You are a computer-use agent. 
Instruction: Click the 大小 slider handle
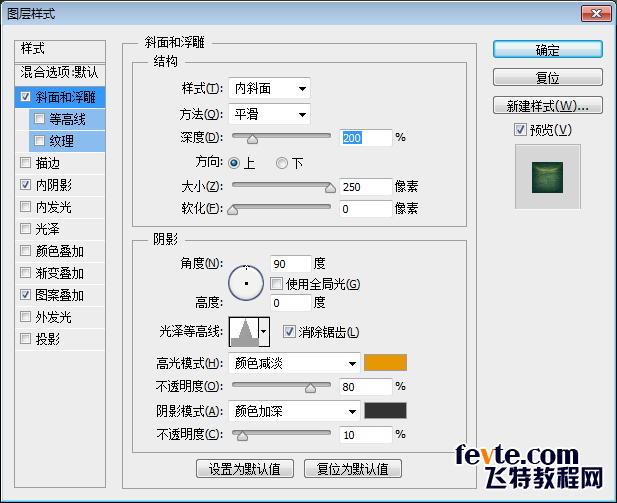(330, 188)
